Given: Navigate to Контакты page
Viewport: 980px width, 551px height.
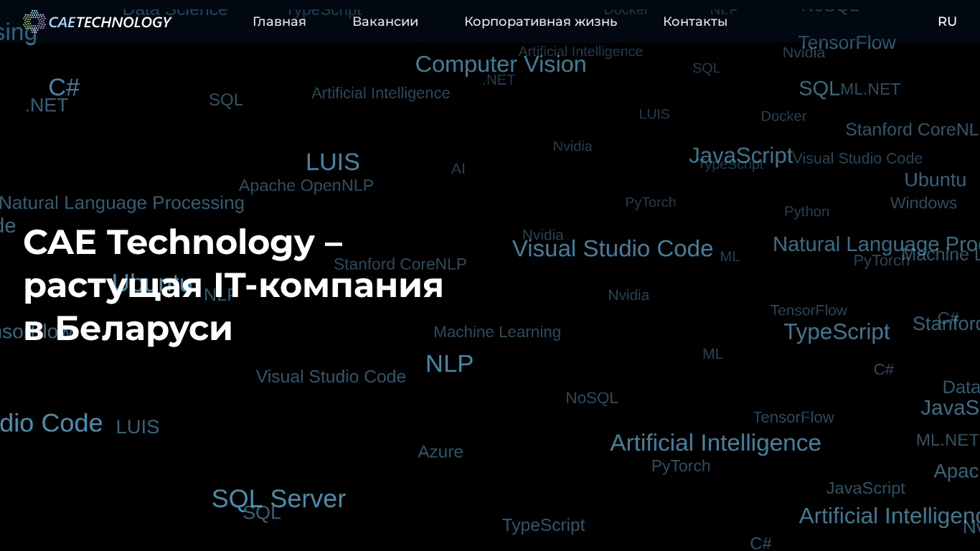Looking at the screenshot, I should pos(695,22).
